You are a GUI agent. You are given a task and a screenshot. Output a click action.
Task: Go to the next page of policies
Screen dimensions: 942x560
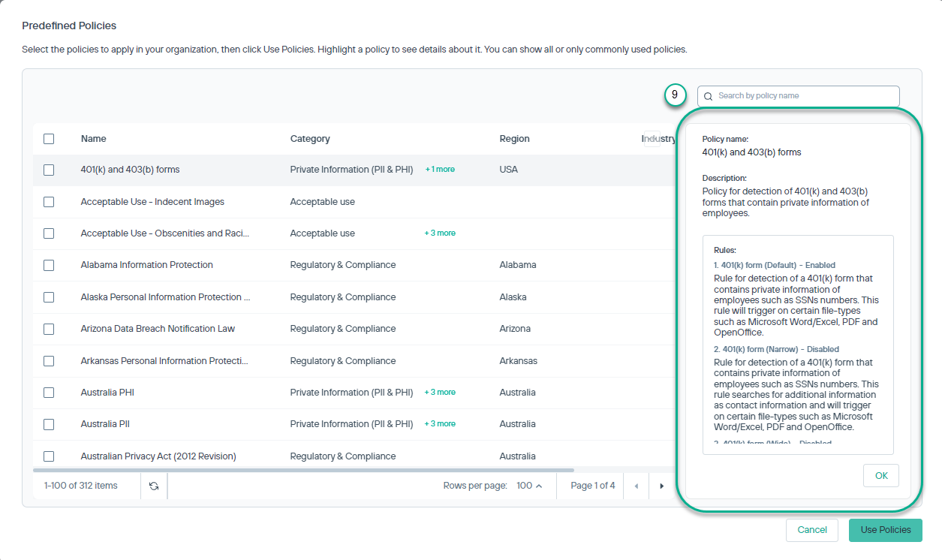661,486
